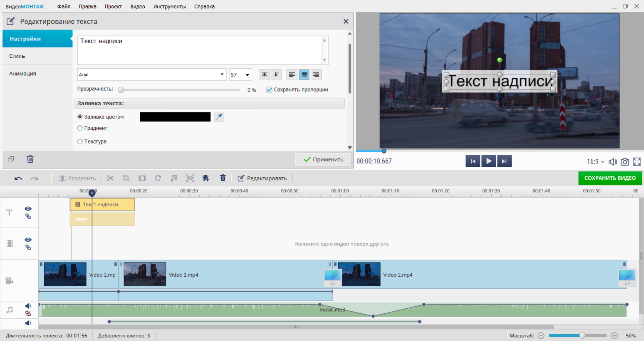644x341 pixels.
Task: Zoom in timeline with plus icon
Action: click(x=614, y=336)
